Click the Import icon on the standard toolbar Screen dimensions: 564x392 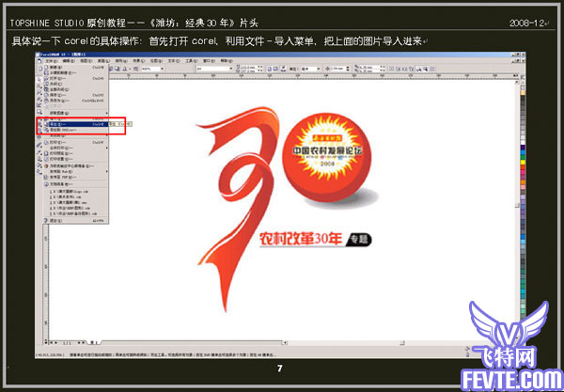(x=111, y=69)
